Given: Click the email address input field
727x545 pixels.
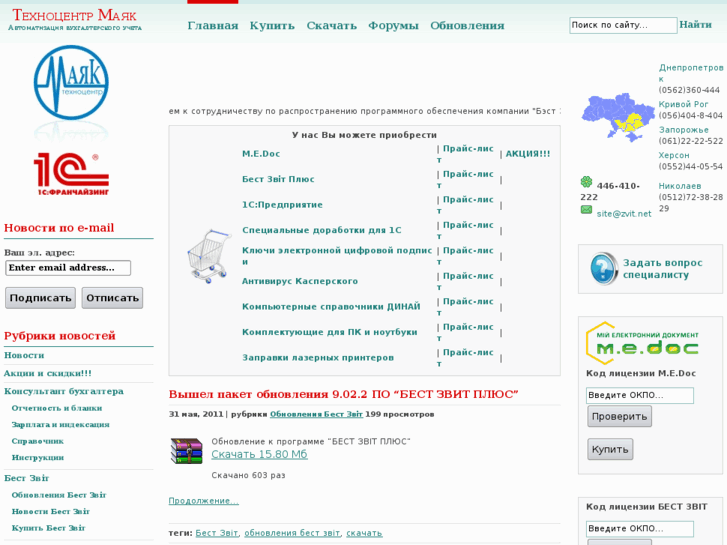Looking at the screenshot, I should pyautogui.click(x=68, y=268).
